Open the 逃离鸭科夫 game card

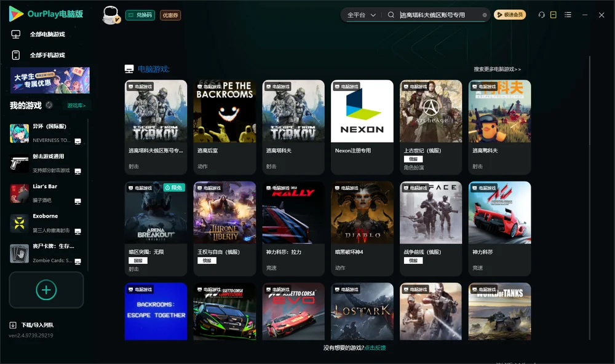pyautogui.click(x=499, y=127)
